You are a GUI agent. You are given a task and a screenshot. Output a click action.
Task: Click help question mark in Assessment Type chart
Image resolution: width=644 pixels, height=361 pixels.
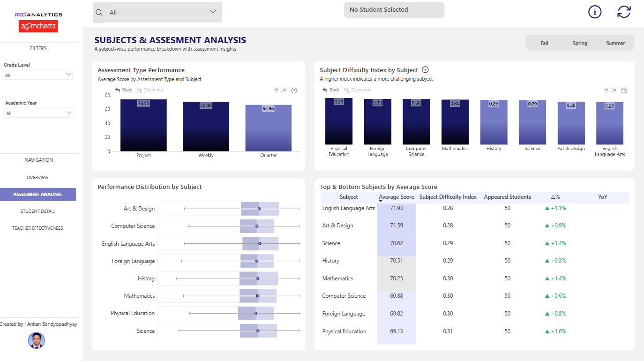pos(294,90)
